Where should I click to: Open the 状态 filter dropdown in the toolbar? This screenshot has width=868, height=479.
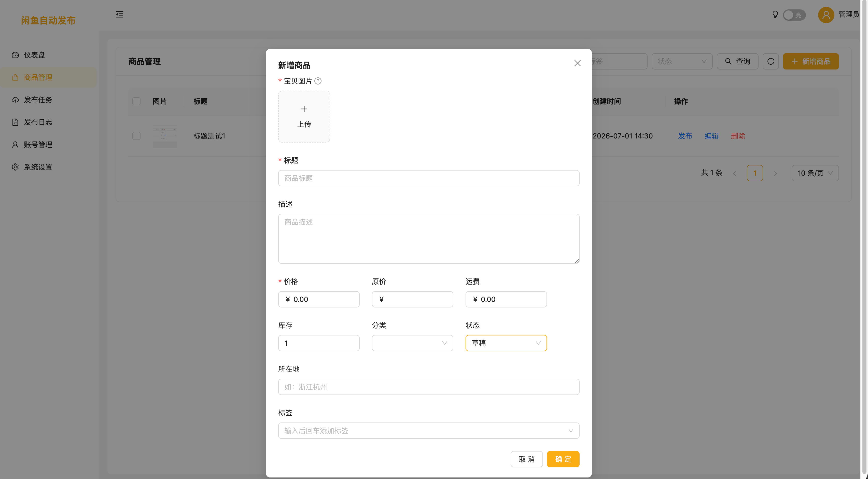pyautogui.click(x=682, y=61)
